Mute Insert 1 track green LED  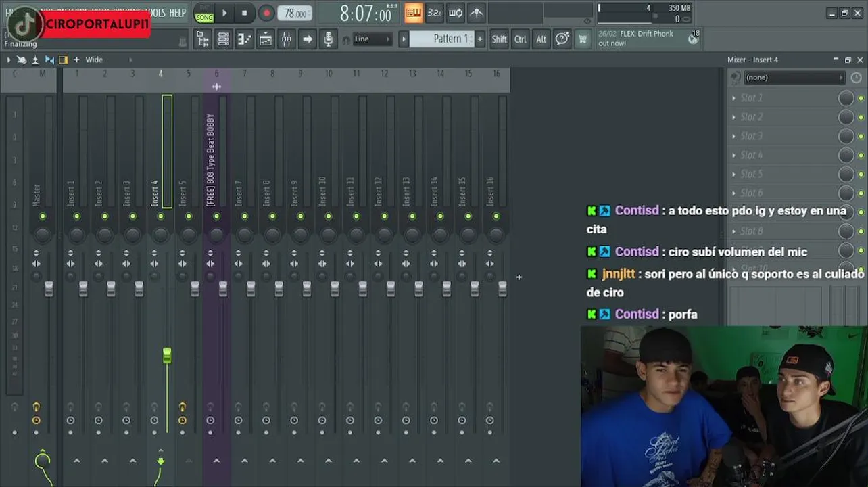click(77, 216)
